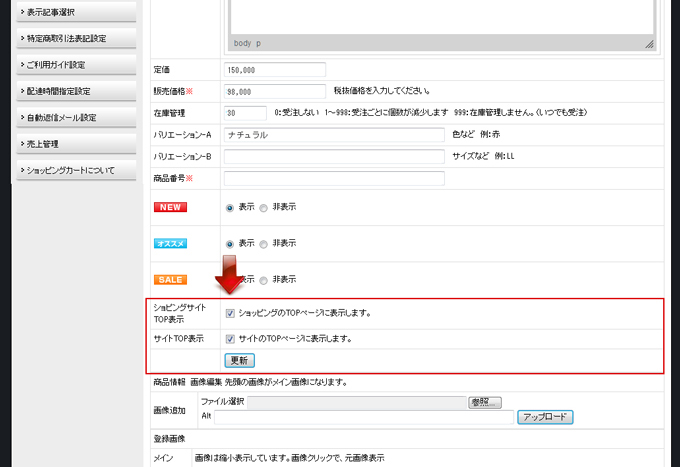Click the アップロード button
The width and height of the screenshot is (680, 467).
coord(544,417)
